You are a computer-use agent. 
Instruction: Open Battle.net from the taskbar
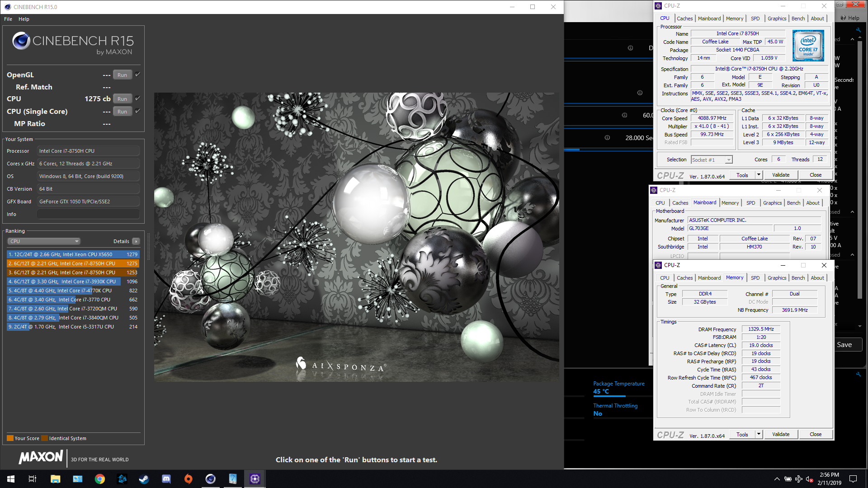coord(122,479)
